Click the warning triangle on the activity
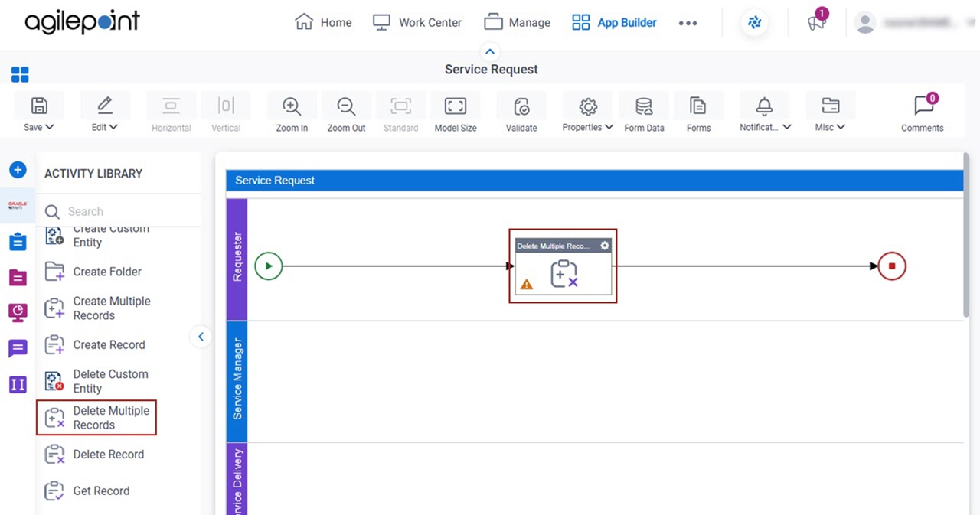This screenshot has width=980, height=515. point(527,285)
